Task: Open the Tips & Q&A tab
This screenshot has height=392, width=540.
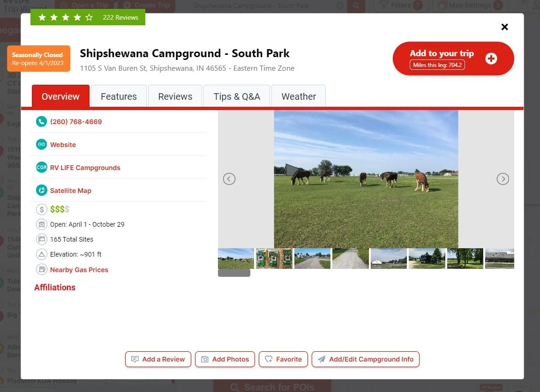Action: [x=237, y=96]
